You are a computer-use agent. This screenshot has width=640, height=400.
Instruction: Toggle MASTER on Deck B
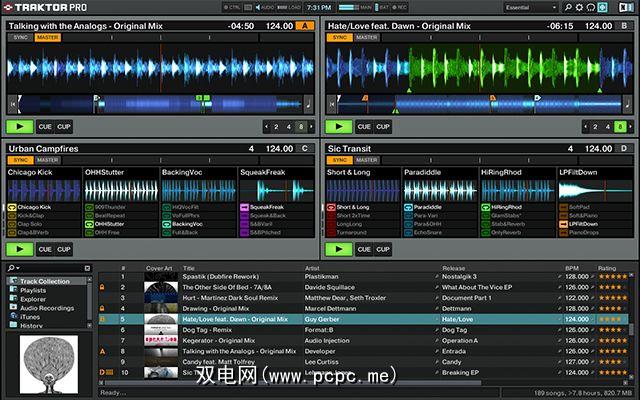[368, 37]
